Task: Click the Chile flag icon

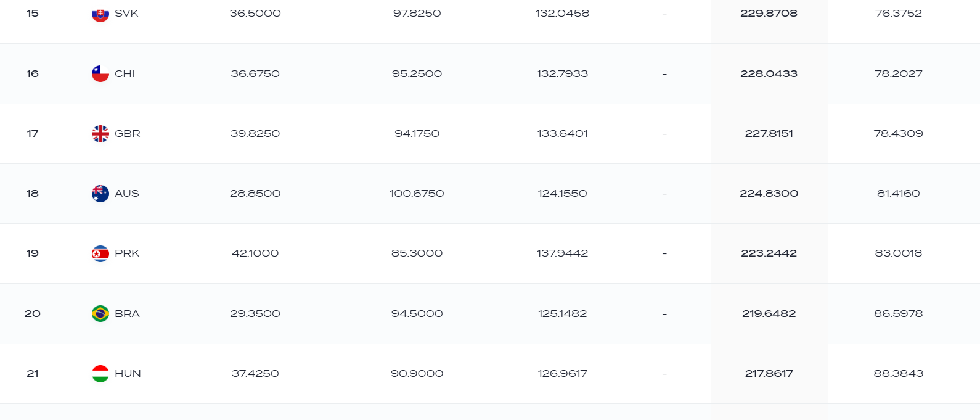Action: click(100, 73)
